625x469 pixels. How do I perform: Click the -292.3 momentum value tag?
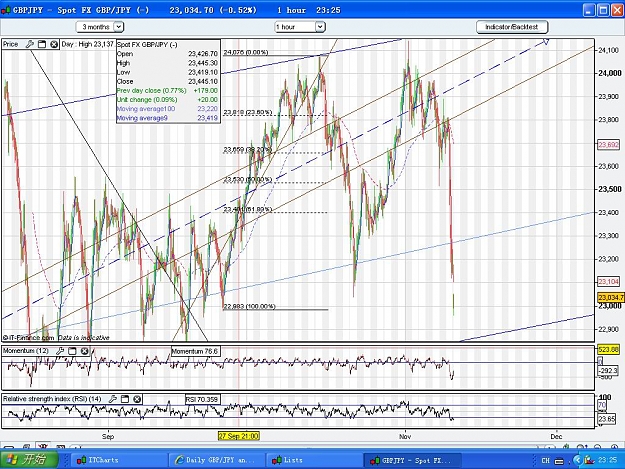pos(608,371)
